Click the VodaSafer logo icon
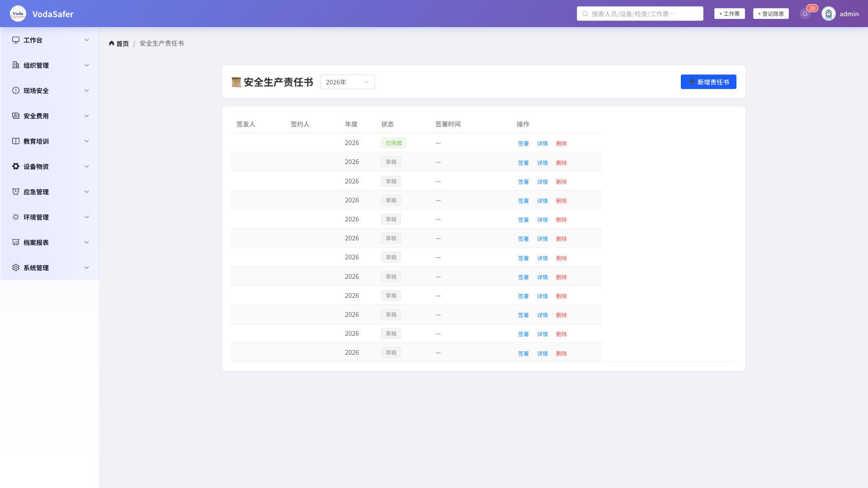868x488 pixels. pos(18,14)
